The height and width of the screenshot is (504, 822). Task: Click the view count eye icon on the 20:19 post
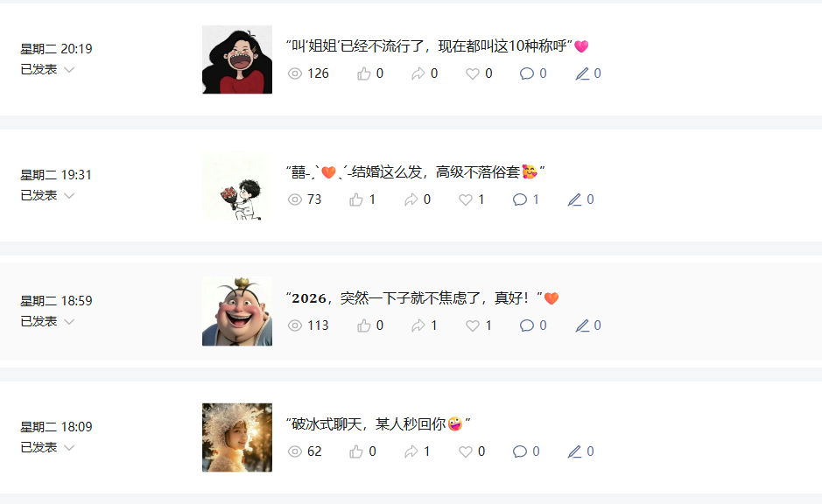tap(295, 73)
